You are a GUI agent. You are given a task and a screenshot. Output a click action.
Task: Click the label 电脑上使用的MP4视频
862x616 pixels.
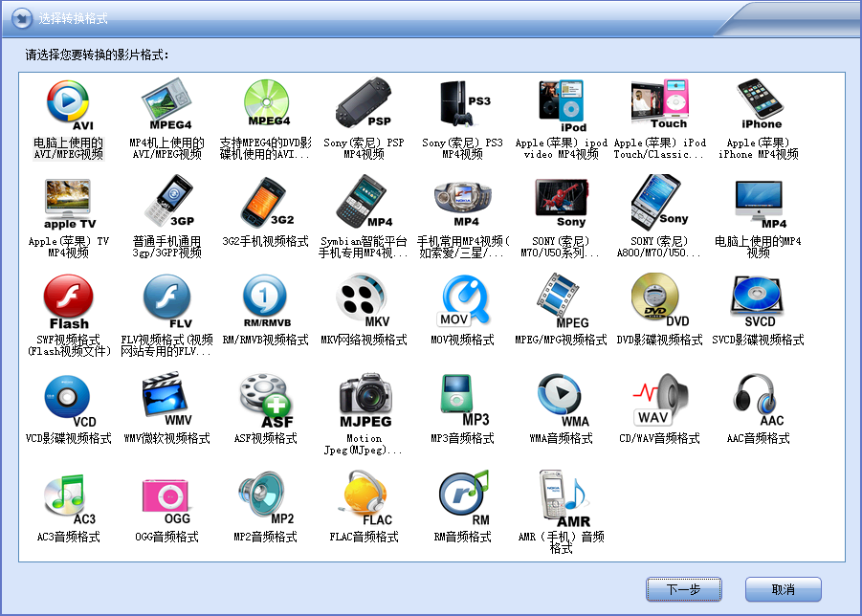758,247
